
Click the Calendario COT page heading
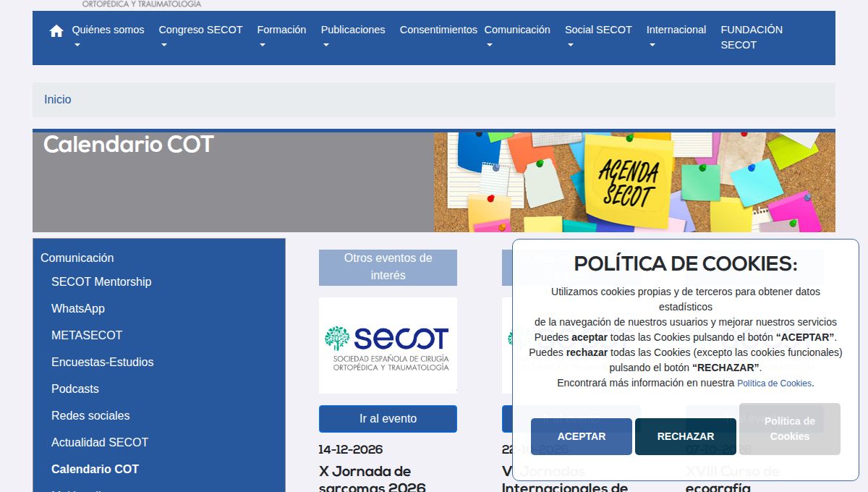tap(129, 145)
